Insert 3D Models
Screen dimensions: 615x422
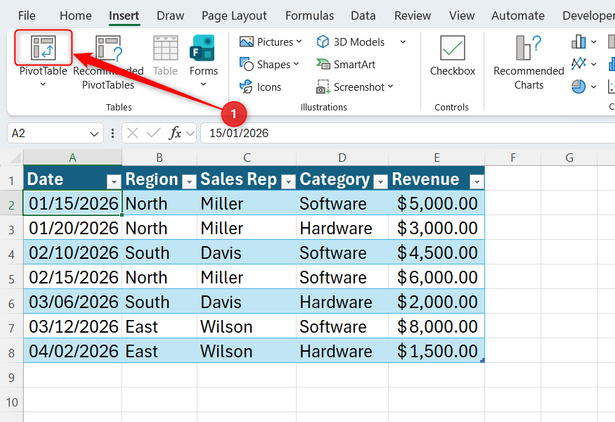(351, 42)
